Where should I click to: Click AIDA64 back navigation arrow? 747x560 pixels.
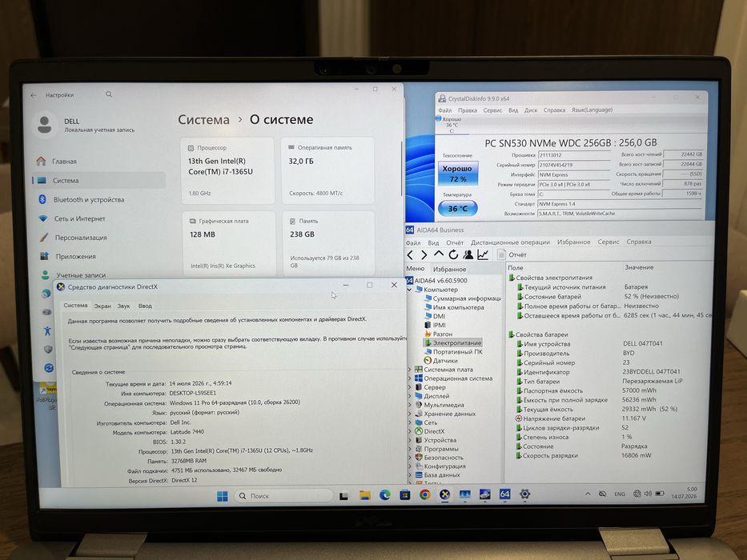[x=410, y=254]
